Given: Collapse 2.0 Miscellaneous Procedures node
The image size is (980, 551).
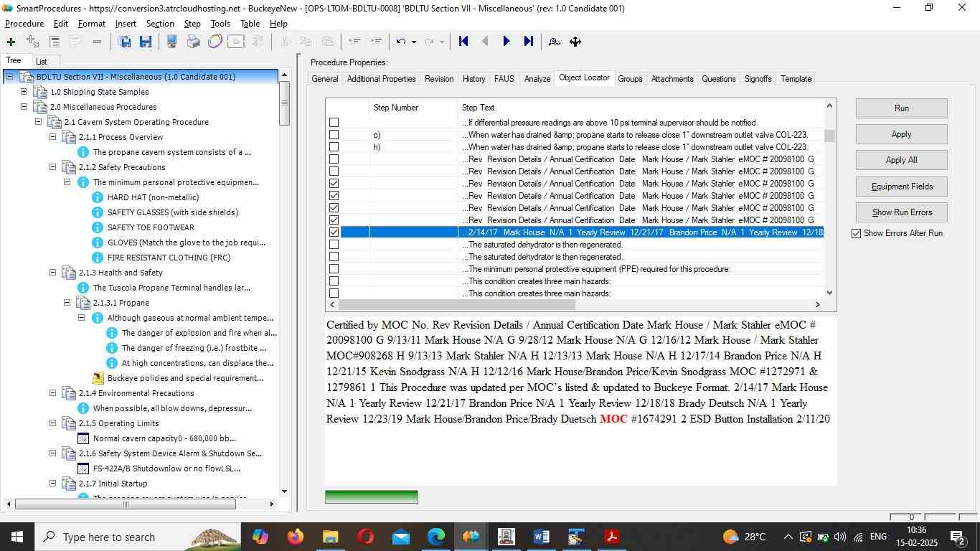Looking at the screenshot, I should 24,107.
